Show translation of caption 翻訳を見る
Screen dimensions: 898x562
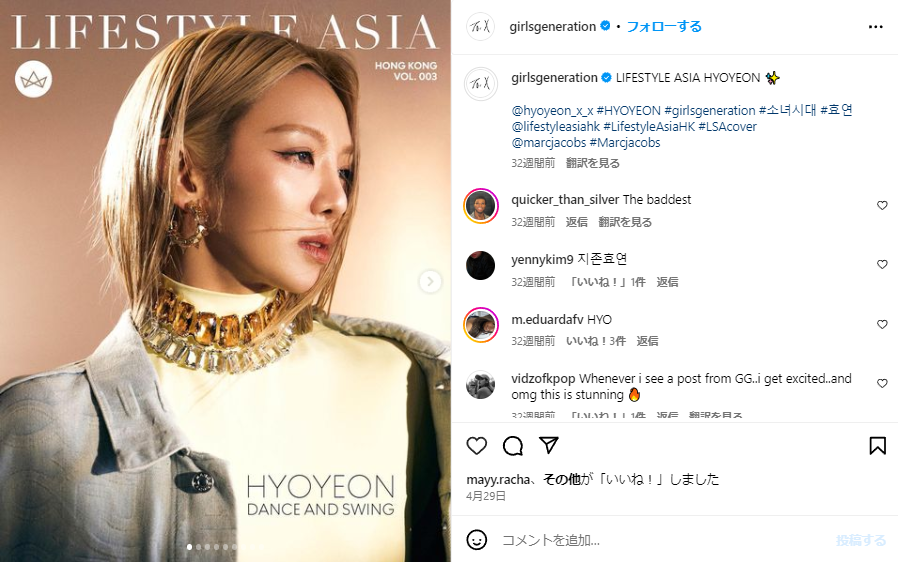593,163
